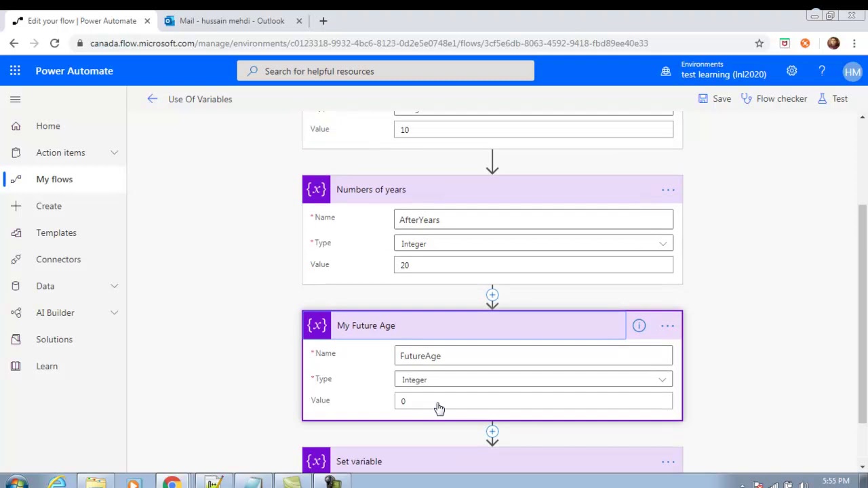Click the Use Of Variables flow name
The height and width of the screenshot is (488, 868).
(200, 99)
